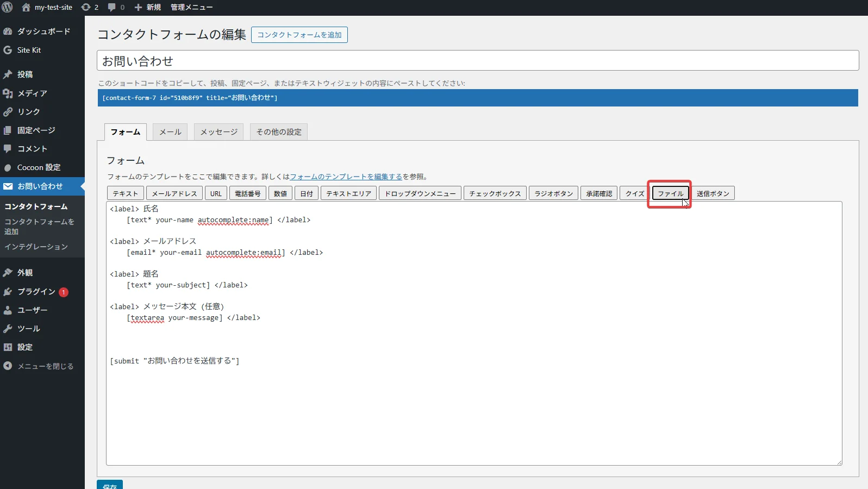The height and width of the screenshot is (489, 868).
Task: Switch to the フォーム tab
Action: pos(125,132)
